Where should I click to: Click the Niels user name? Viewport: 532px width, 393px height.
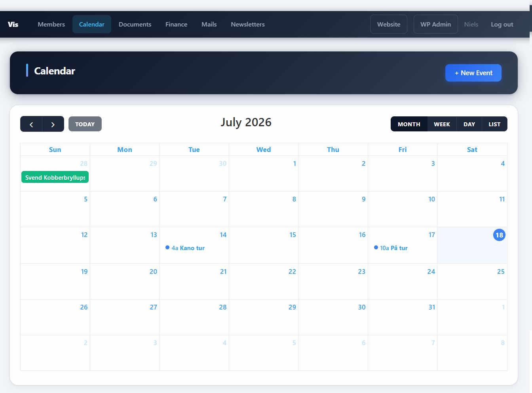coord(471,24)
